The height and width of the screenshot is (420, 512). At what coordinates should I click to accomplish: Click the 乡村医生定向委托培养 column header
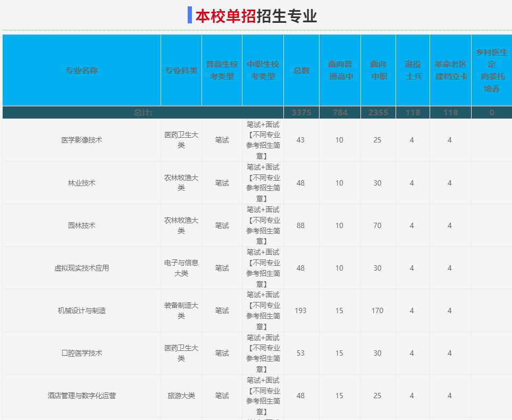[x=492, y=70]
